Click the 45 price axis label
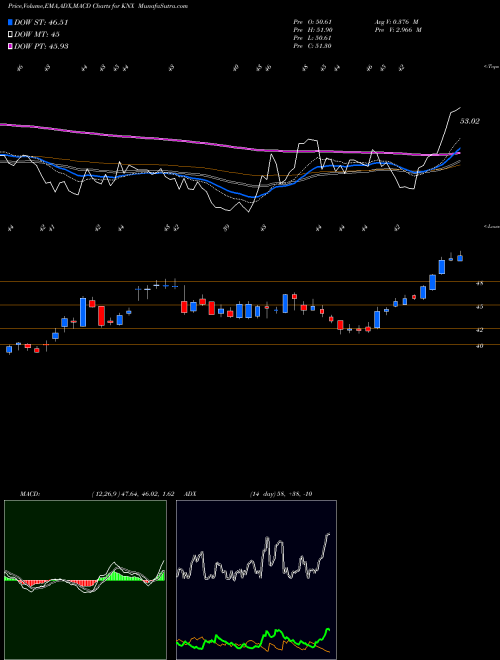 coord(479,307)
